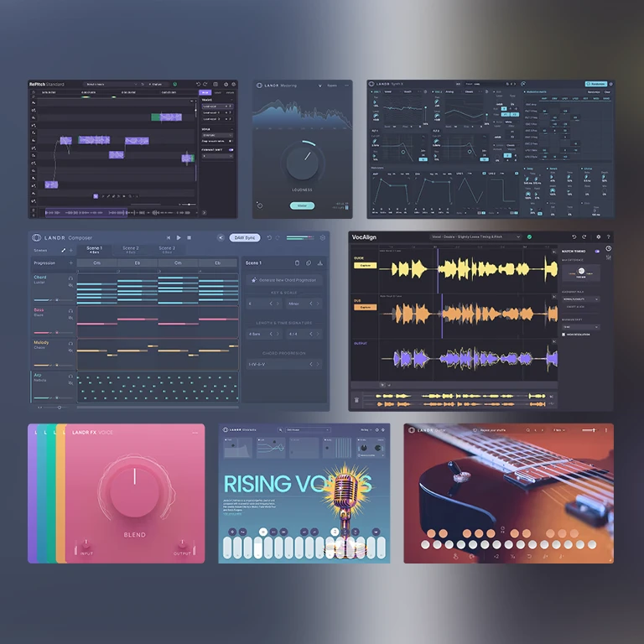This screenshot has height=644, width=644.
Task: Select the Scene 1 tab in Composer
Action: [x=94, y=250]
